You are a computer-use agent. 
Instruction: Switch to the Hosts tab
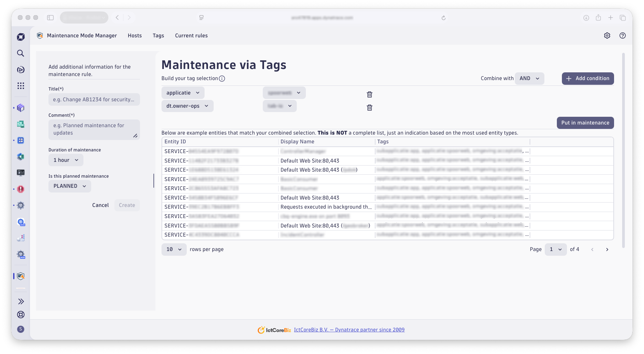[x=135, y=35]
